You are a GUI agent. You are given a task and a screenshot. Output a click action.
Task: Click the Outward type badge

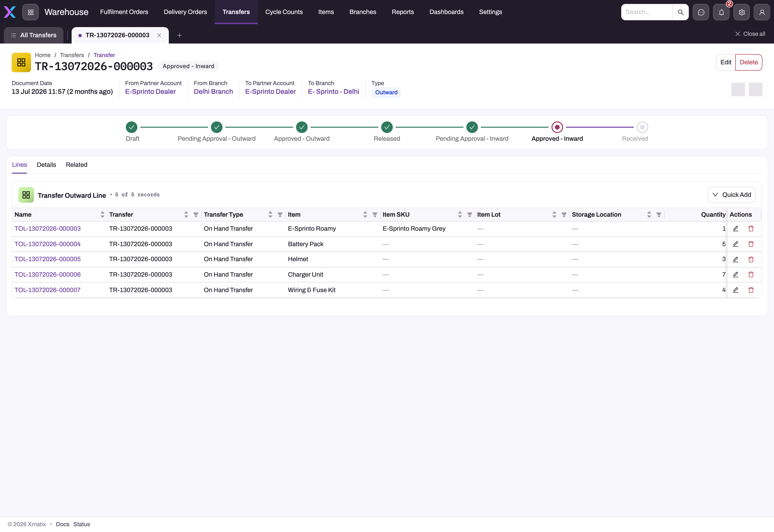coord(386,93)
